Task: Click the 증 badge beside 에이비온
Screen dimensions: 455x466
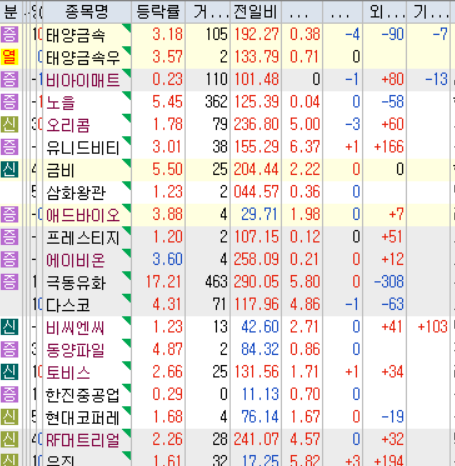Action: pyautogui.click(x=9, y=260)
